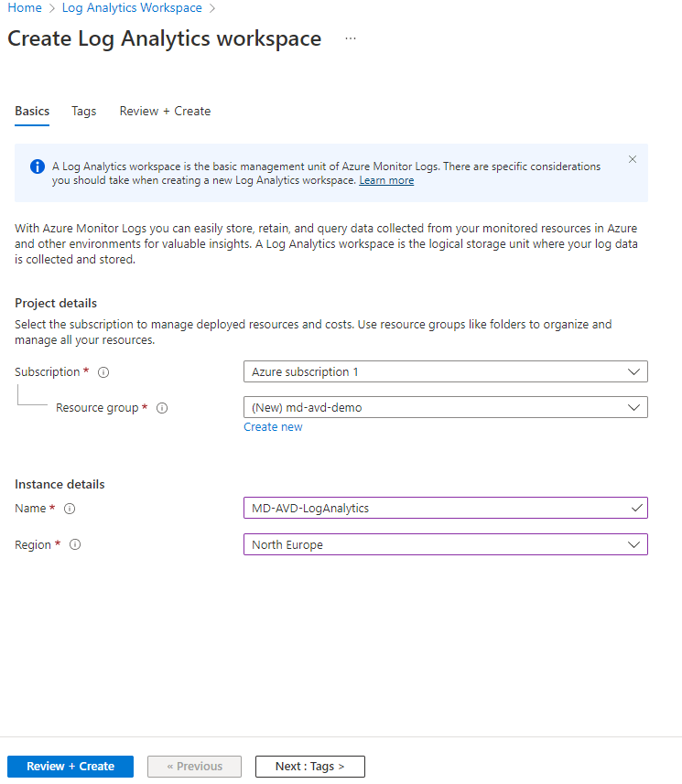
Task: Click the Previous button
Action: click(x=194, y=767)
